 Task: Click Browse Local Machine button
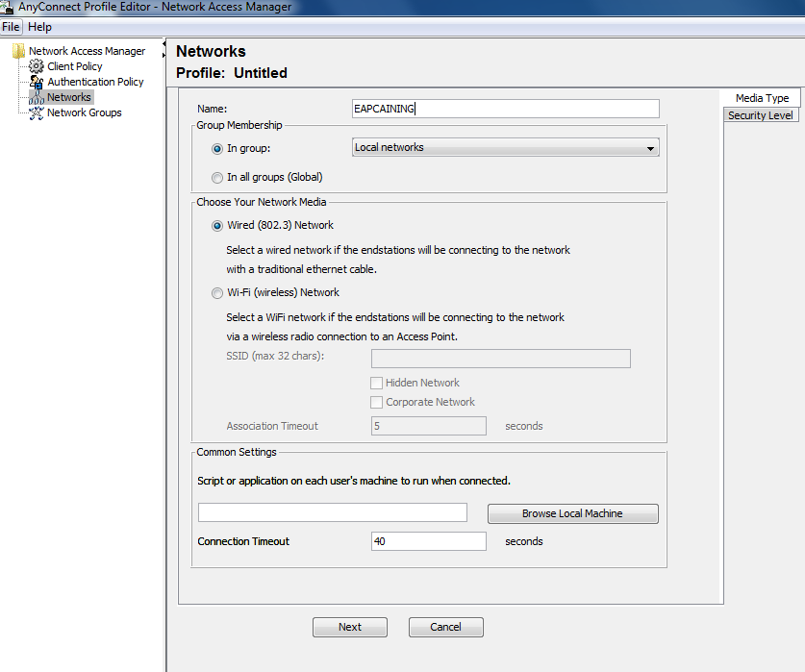click(x=572, y=513)
